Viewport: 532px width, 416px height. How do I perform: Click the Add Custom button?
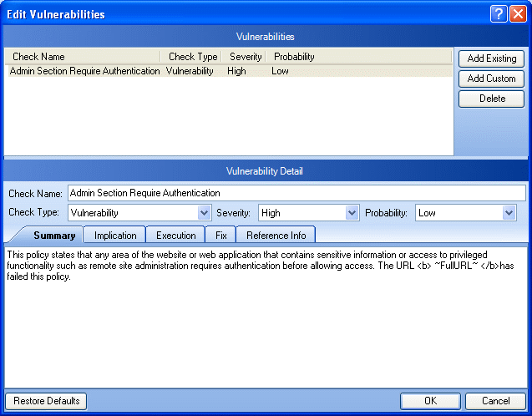[492, 79]
